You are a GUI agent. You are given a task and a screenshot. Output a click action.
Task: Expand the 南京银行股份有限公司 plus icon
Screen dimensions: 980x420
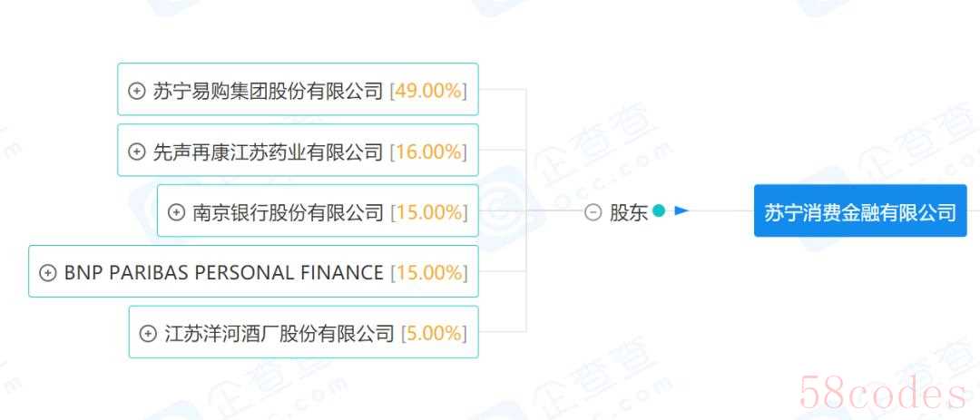[x=177, y=212]
